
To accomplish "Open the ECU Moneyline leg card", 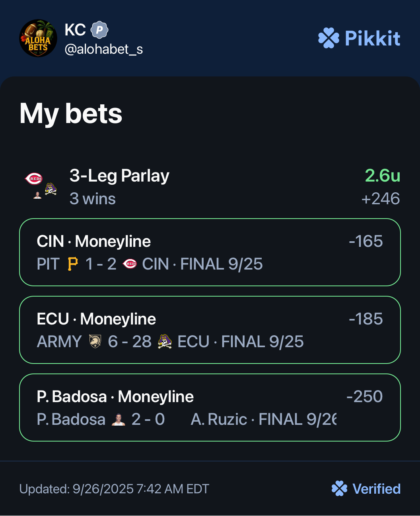I will click(210, 330).
